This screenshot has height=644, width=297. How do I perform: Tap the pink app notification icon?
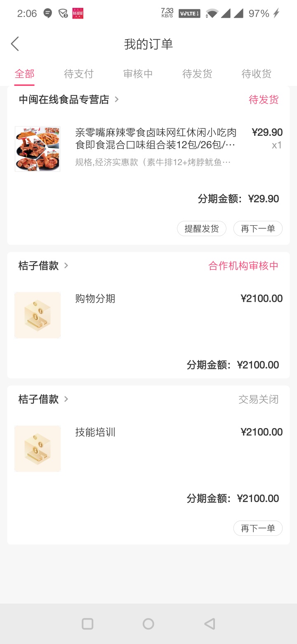coord(78,14)
